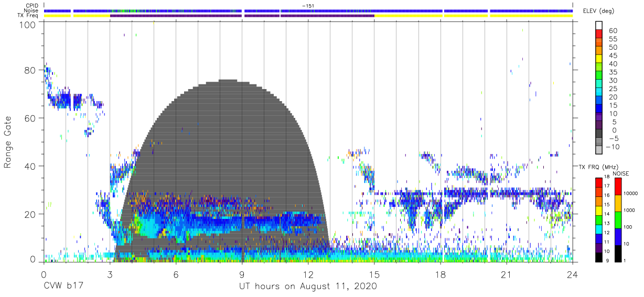Click the 'NOISE' colorbar title

pyautogui.click(x=621, y=173)
